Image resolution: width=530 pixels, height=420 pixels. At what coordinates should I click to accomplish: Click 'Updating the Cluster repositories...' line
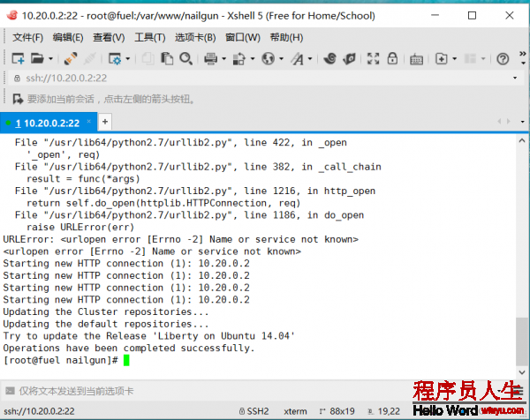pos(106,311)
